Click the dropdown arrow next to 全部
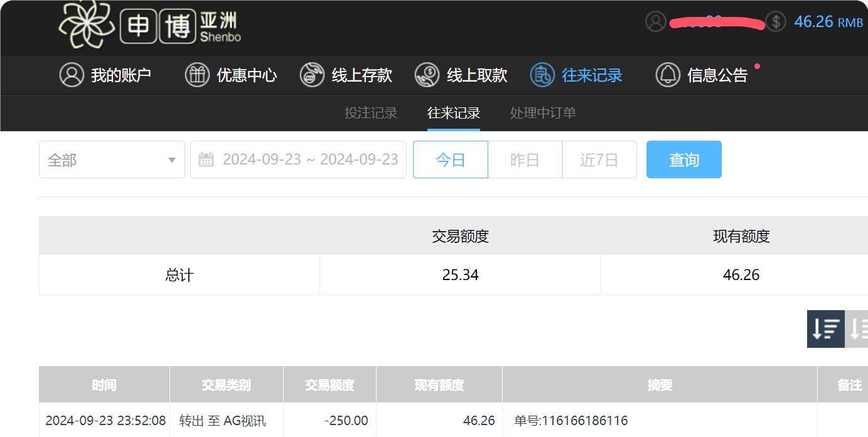 click(x=171, y=159)
